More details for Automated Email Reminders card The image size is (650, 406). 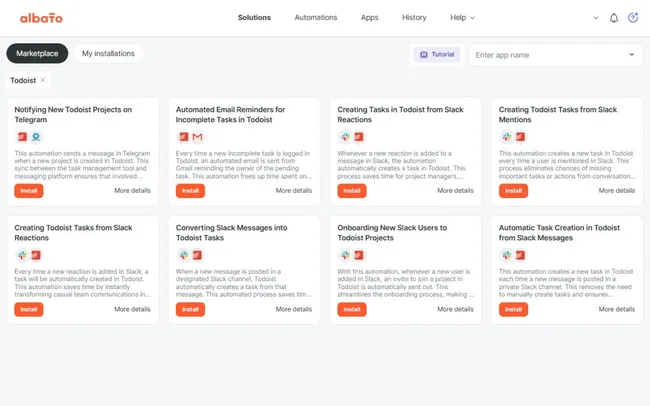click(x=294, y=191)
